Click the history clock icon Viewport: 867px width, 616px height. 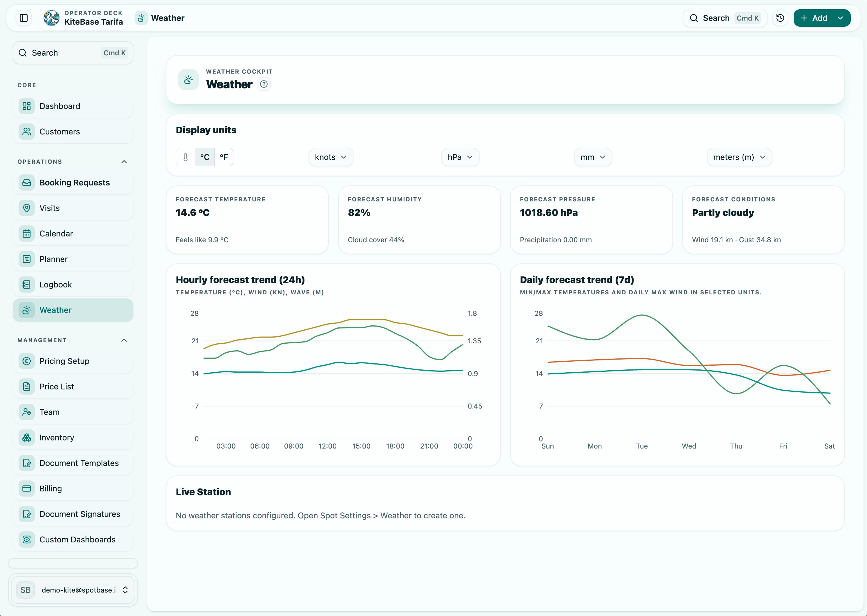point(780,18)
